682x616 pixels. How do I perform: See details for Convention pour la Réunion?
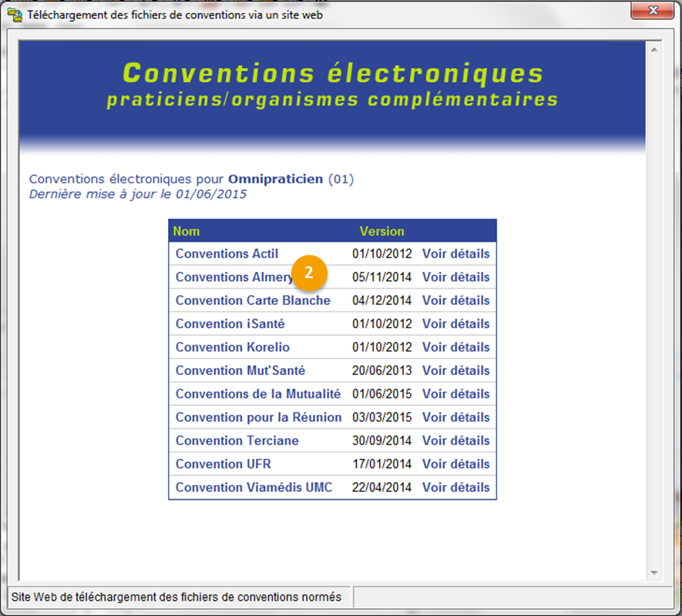(x=456, y=417)
